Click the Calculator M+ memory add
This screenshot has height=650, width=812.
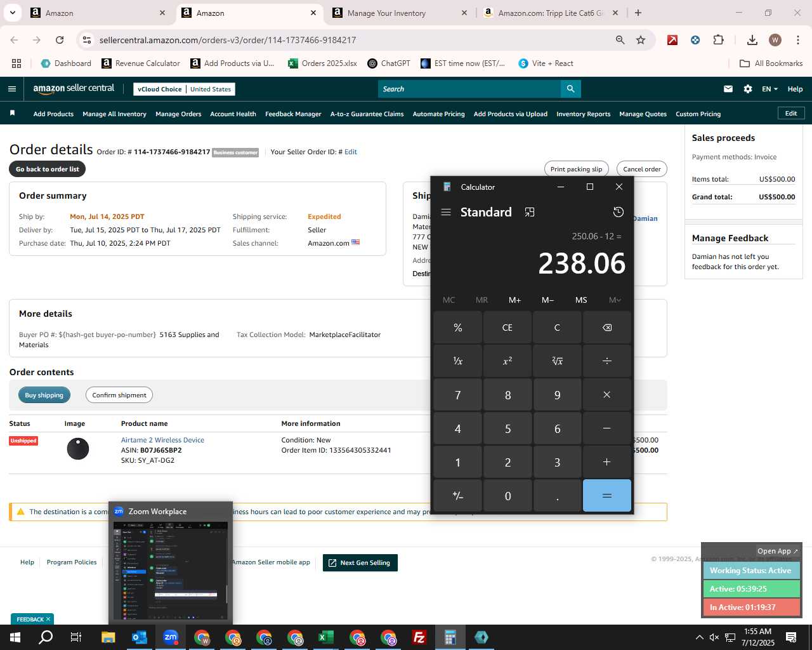click(x=514, y=300)
